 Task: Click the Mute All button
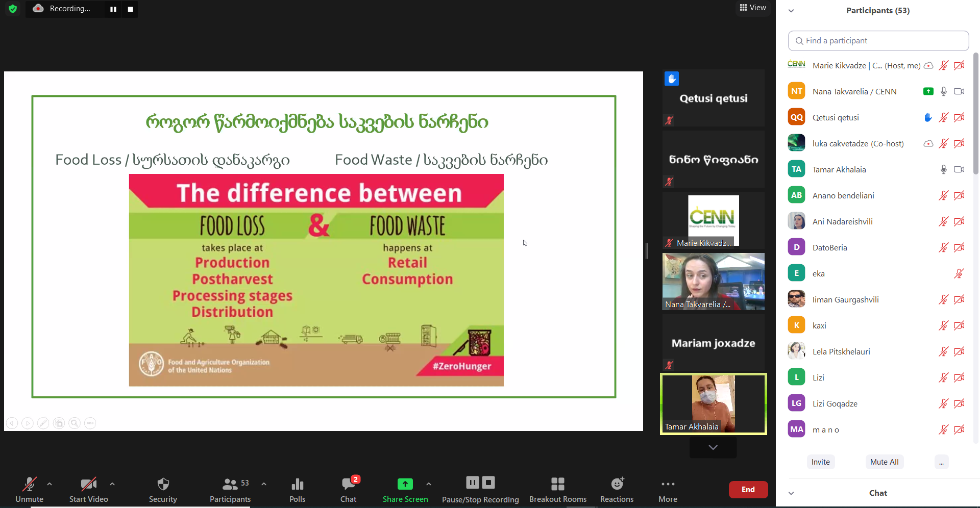pos(884,462)
